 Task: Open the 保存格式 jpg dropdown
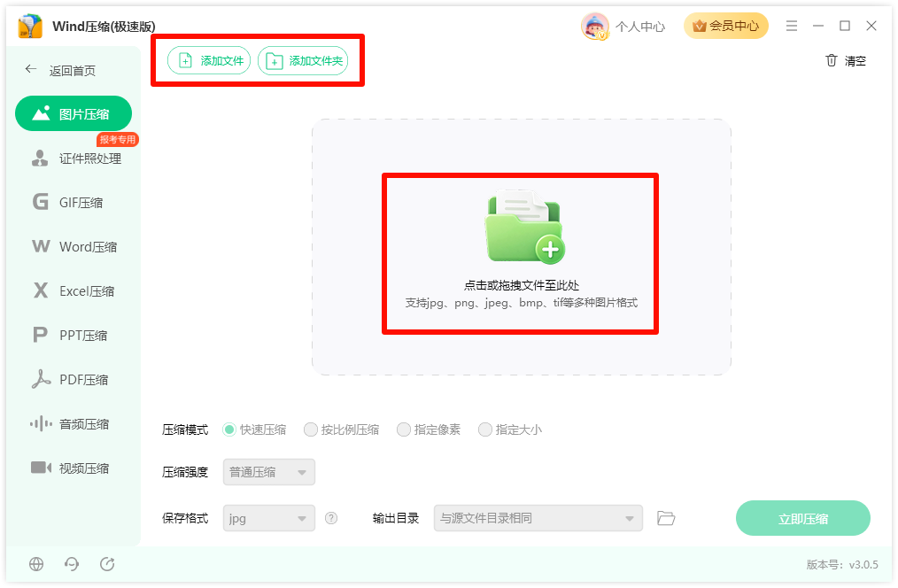pos(268,518)
